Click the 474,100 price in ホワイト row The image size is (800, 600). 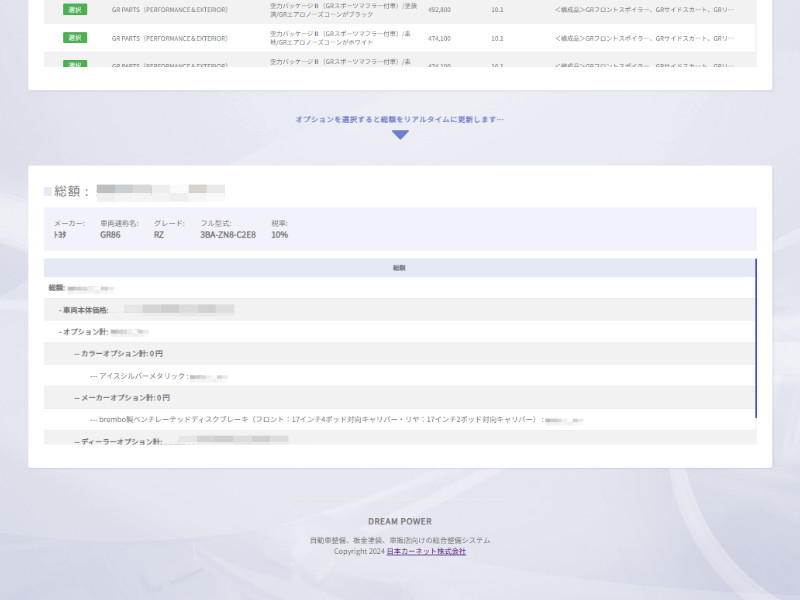[x=439, y=38]
